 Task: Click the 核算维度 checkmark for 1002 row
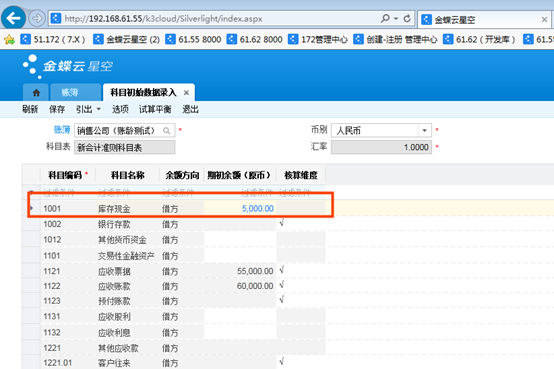coord(282,223)
